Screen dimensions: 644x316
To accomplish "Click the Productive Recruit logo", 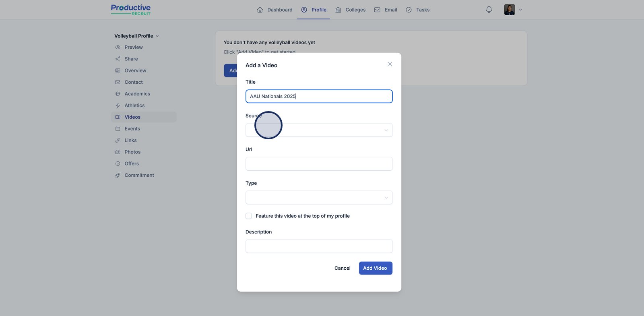I will (x=131, y=10).
